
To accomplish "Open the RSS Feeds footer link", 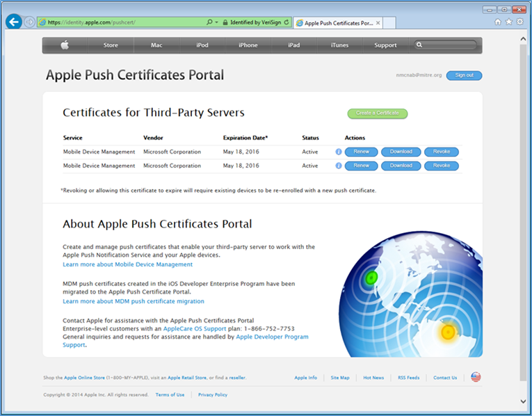I will [408, 378].
